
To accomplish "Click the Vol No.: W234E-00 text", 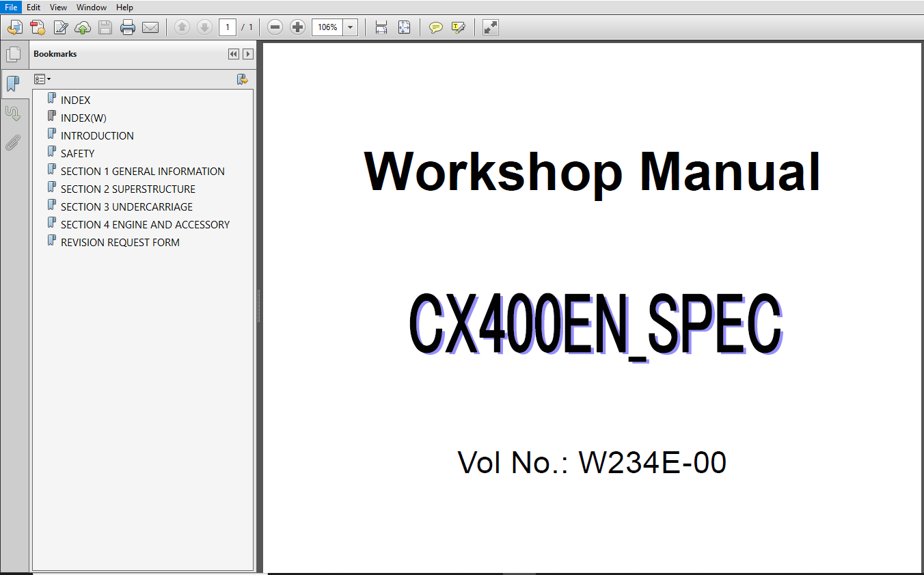I will [x=592, y=463].
